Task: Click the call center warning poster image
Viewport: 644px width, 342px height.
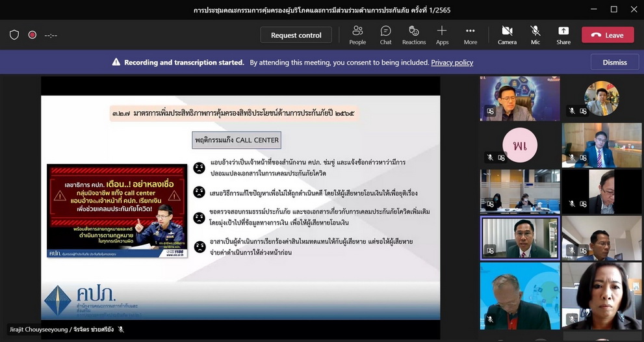Action: [117, 211]
